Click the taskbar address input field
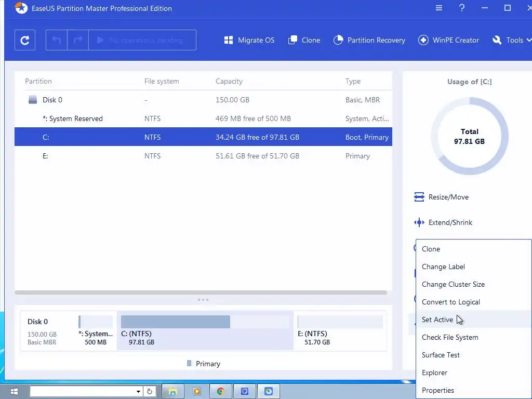532x399 pixels. (x=83, y=391)
